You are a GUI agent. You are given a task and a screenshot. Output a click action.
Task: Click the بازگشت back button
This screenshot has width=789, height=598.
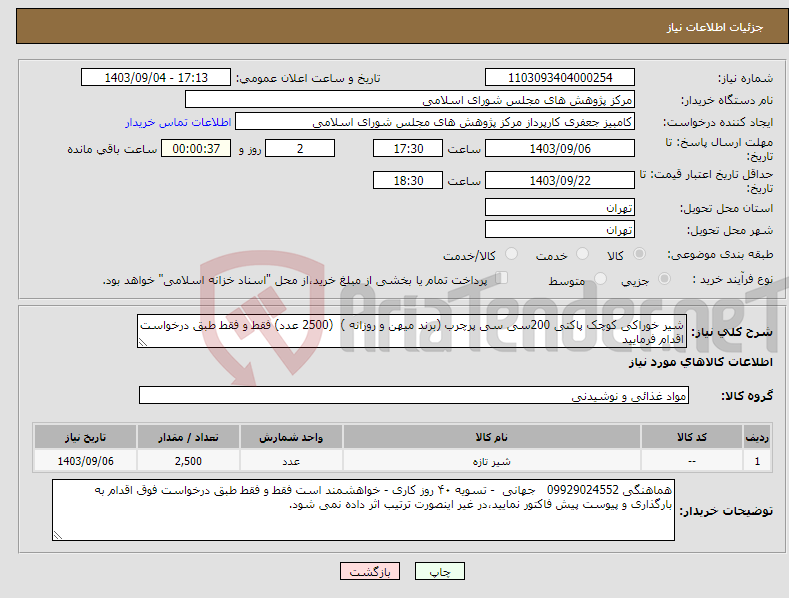(370, 572)
